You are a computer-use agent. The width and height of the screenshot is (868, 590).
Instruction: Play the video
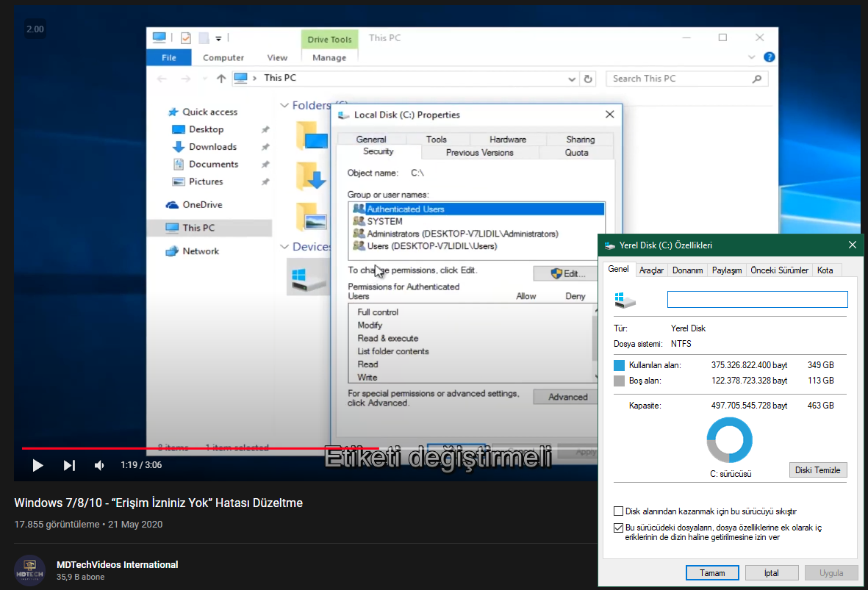point(37,466)
